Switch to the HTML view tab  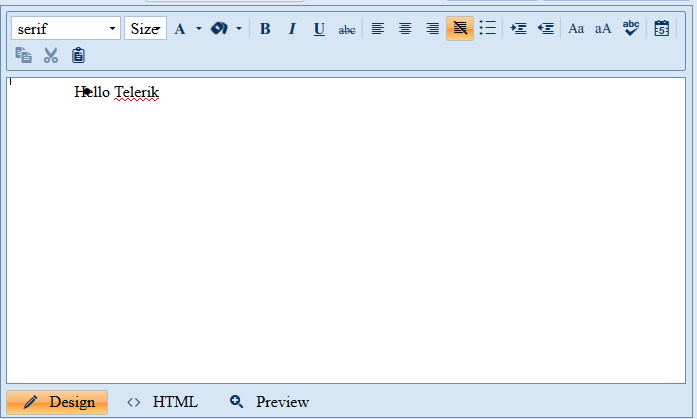[163, 402]
